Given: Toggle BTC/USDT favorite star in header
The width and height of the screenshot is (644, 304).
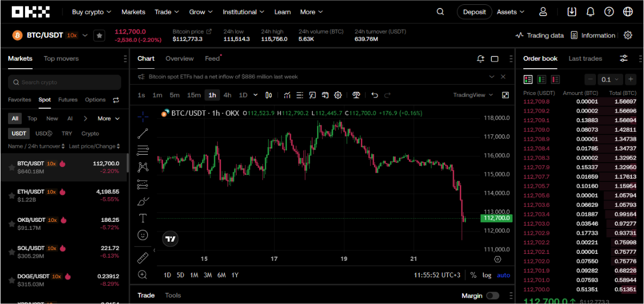Looking at the screenshot, I should pos(99,35).
